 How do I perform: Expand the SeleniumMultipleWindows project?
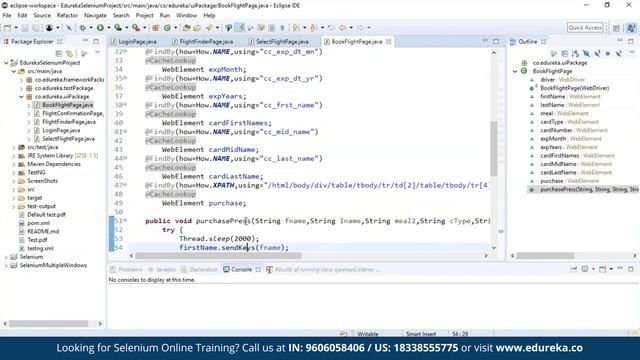[x=6, y=265]
